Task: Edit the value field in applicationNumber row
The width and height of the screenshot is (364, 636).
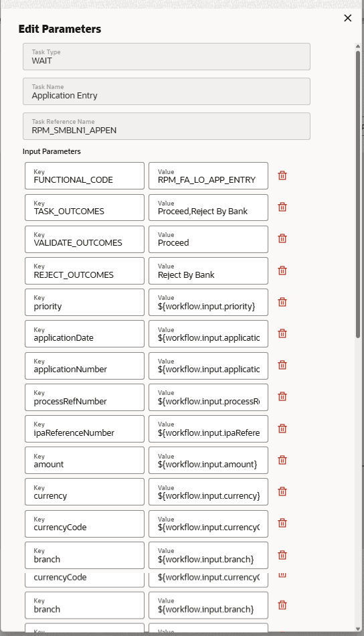Action: point(208,366)
